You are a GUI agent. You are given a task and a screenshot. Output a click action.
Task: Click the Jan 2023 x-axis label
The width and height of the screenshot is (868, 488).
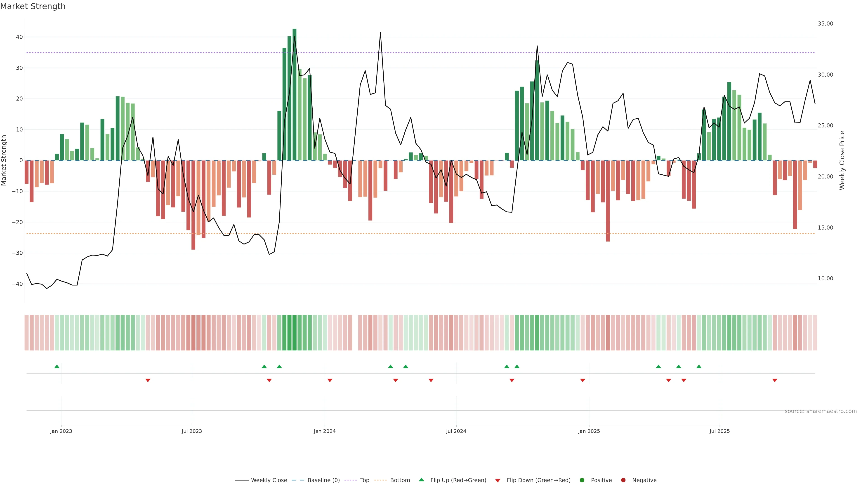pyautogui.click(x=61, y=431)
